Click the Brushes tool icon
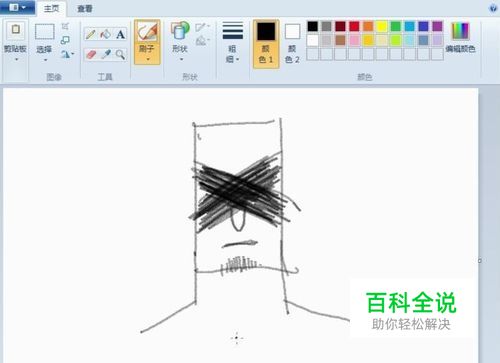The width and height of the screenshot is (500, 363). click(147, 32)
